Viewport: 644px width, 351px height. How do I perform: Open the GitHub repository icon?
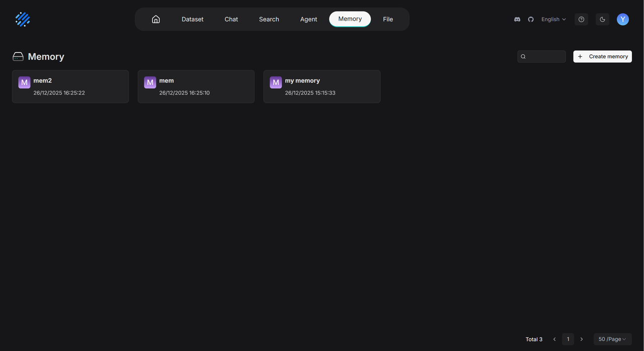[x=531, y=19]
